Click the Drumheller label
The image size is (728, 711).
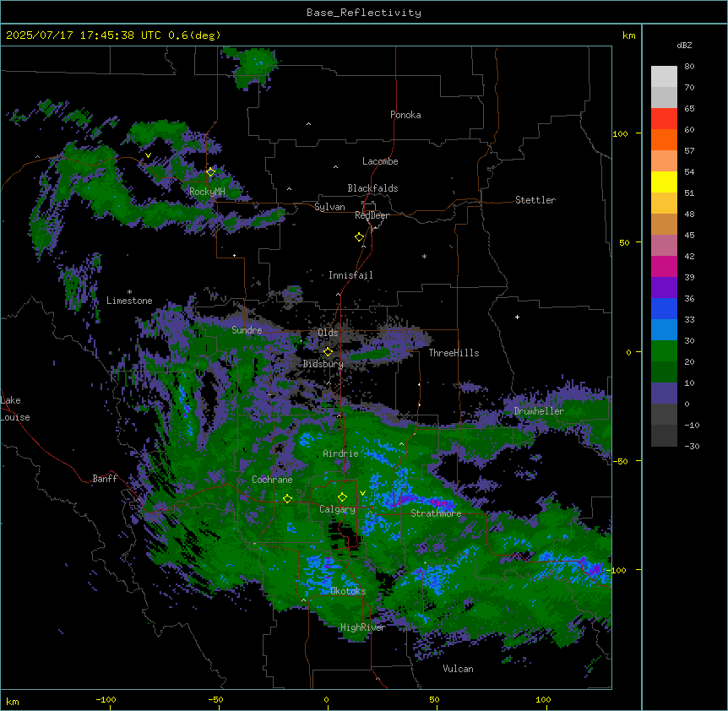coord(539,411)
